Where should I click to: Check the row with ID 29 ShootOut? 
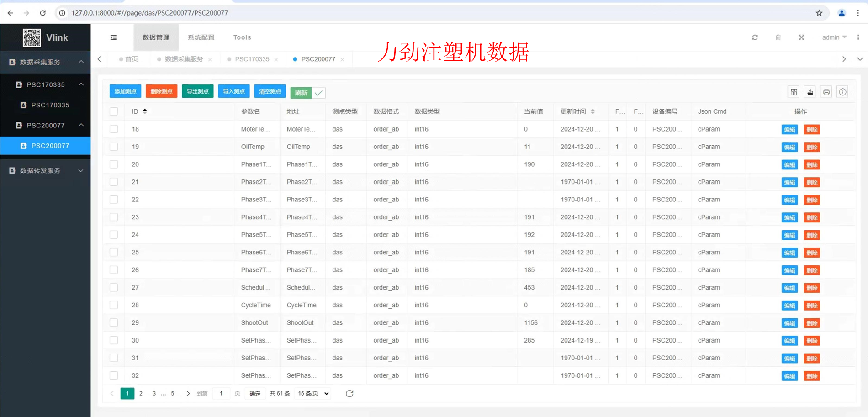pyautogui.click(x=114, y=322)
